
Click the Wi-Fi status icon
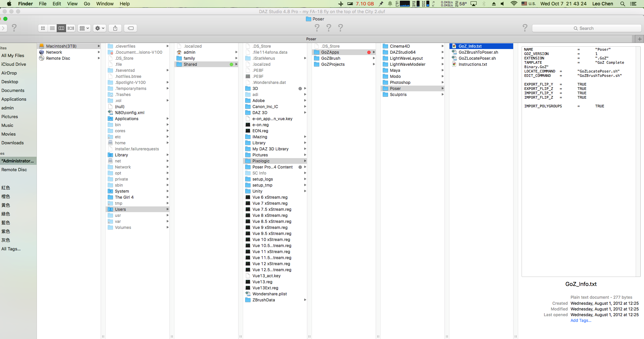coord(514,4)
